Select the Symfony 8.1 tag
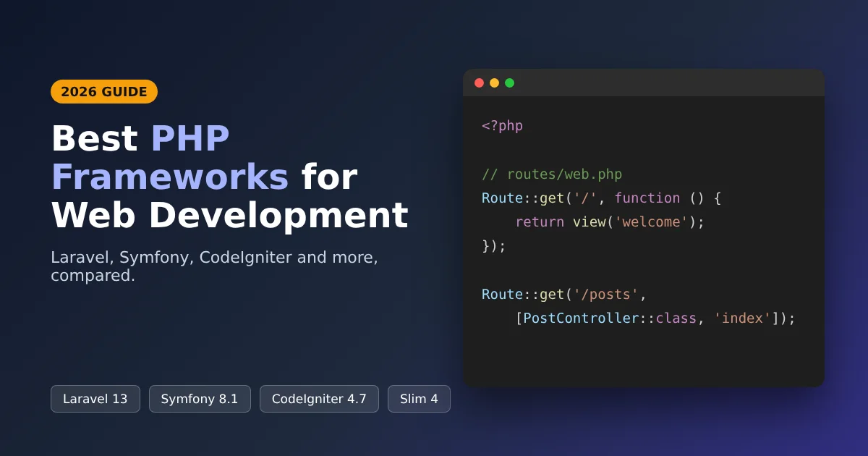The image size is (868, 456). click(200, 399)
